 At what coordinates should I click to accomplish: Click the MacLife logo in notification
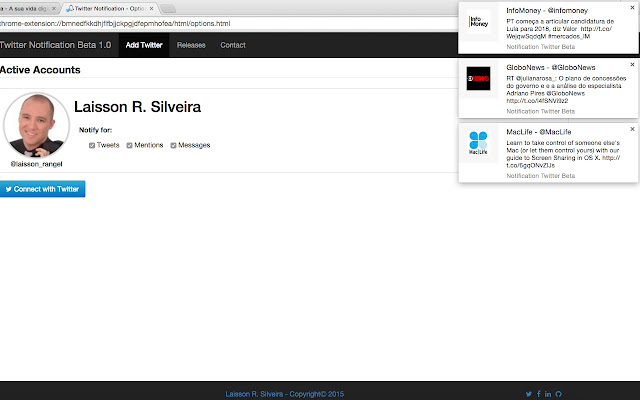tap(478, 143)
